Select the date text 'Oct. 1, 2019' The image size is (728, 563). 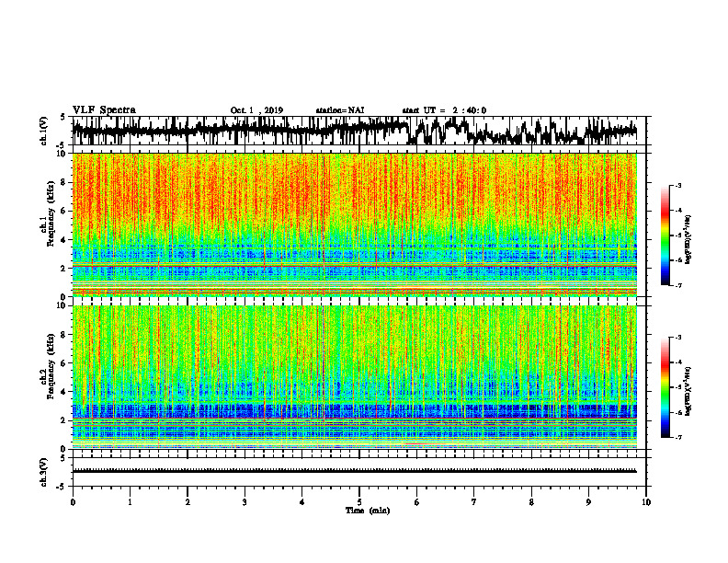click(x=256, y=110)
